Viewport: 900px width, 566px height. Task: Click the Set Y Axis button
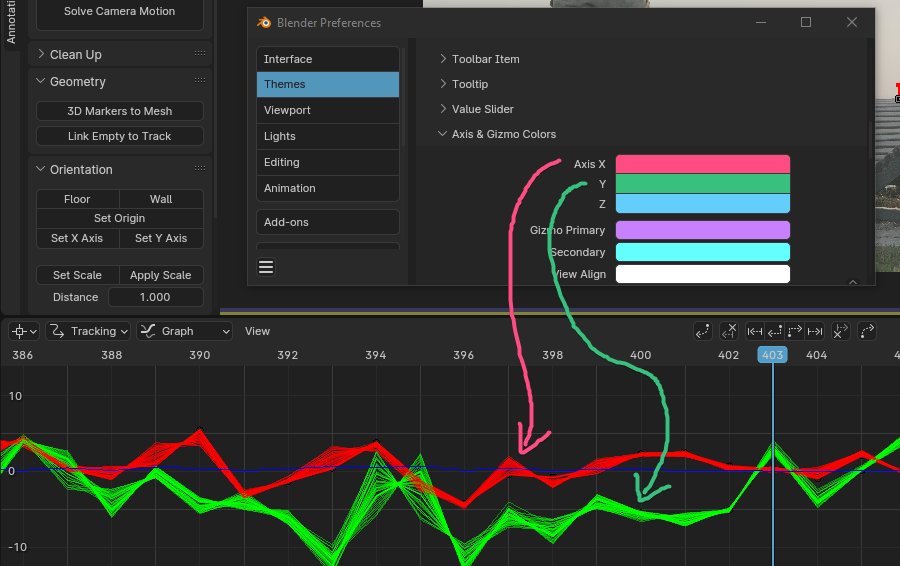pos(161,238)
